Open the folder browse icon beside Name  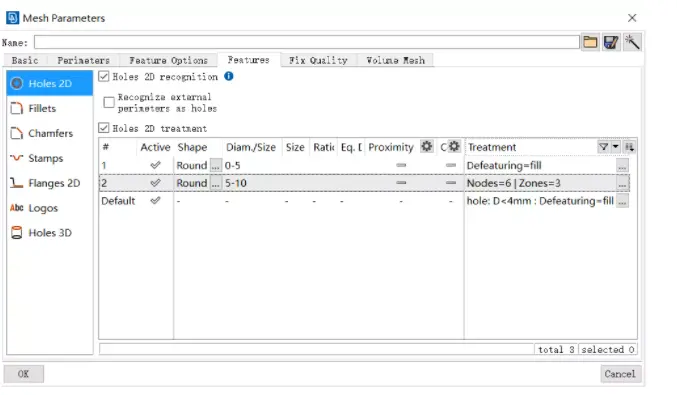pyautogui.click(x=590, y=42)
